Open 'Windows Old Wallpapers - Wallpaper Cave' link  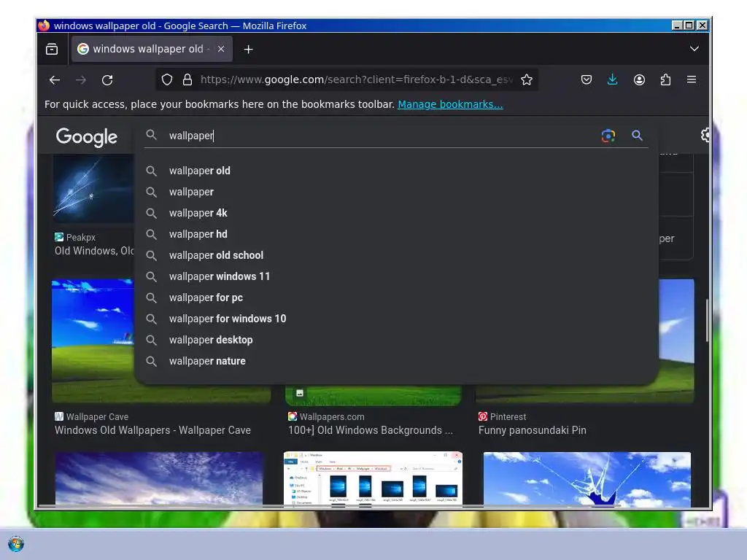pos(152,430)
